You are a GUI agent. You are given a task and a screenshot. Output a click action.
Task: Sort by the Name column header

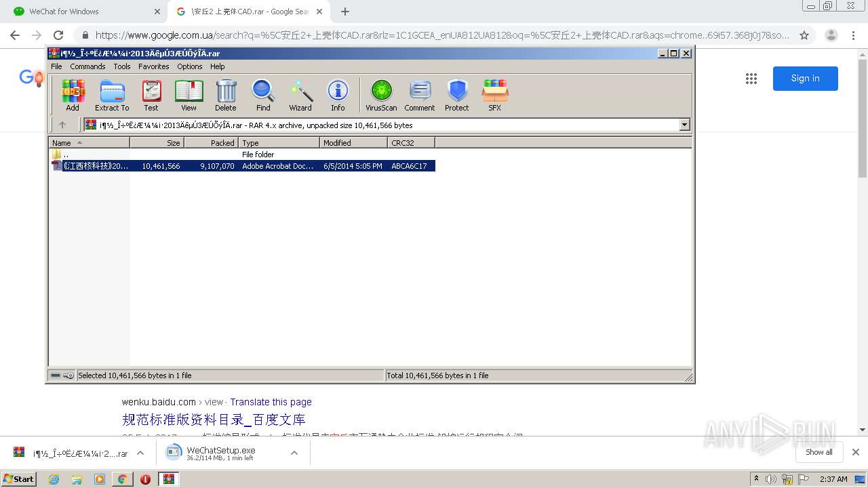(89, 142)
